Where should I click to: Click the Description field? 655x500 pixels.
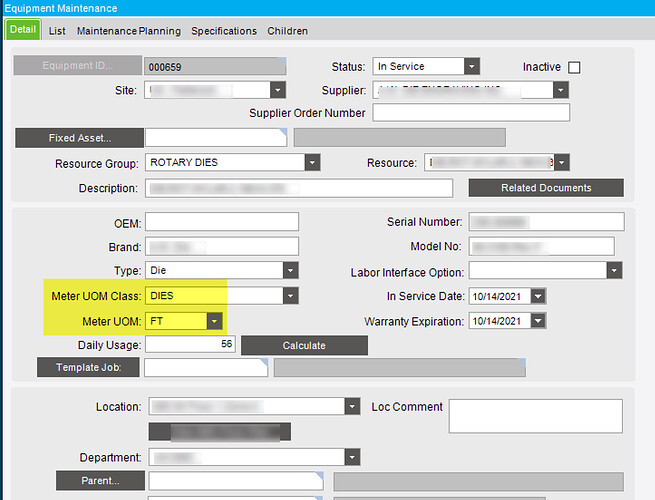pyautogui.click(x=299, y=188)
